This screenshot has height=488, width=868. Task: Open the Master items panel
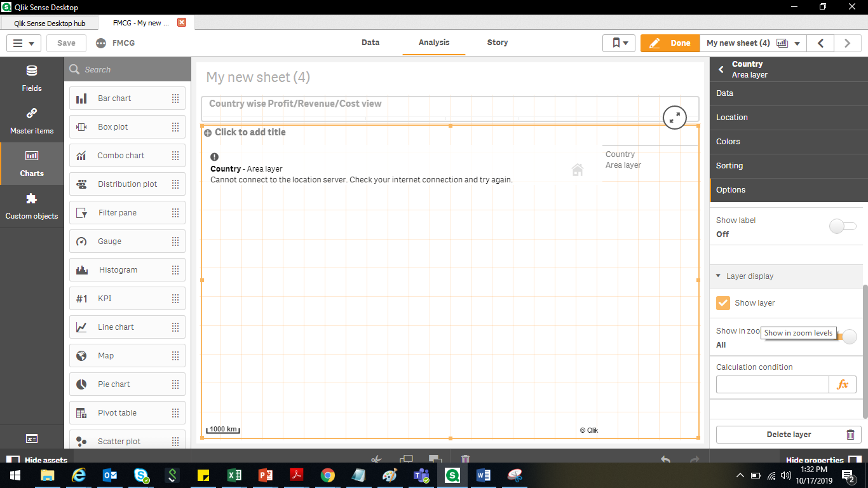pos(32,121)
